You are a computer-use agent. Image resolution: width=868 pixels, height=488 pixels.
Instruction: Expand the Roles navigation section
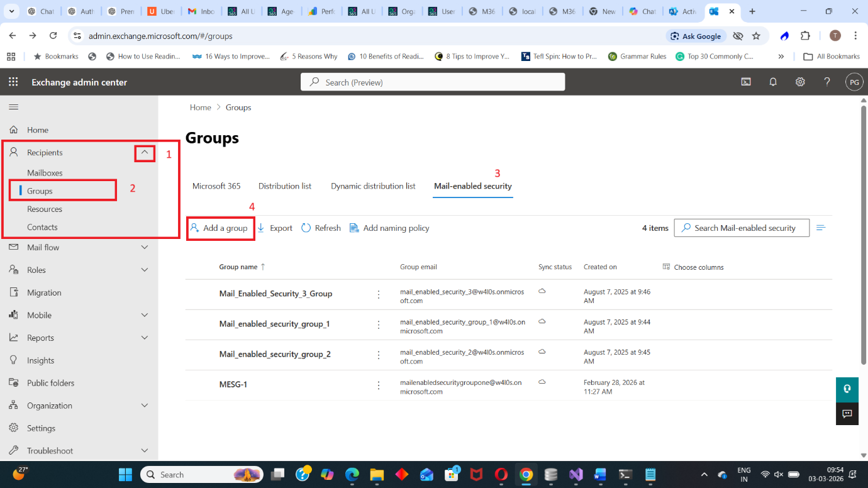pos(145,270)
